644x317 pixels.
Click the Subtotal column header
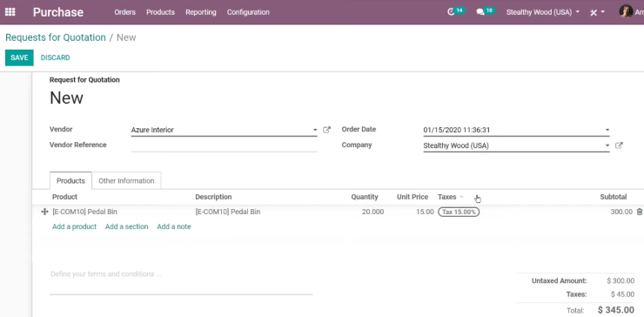614,197
